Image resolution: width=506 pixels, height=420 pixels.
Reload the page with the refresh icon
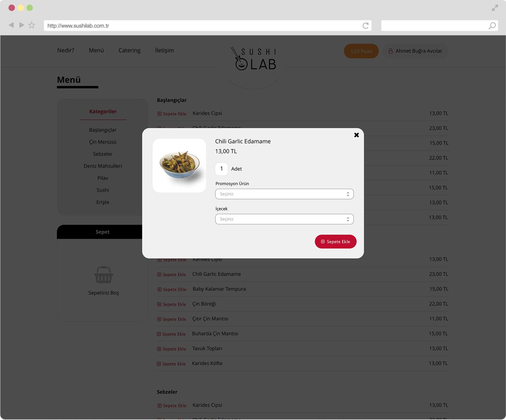click(x=365, y=26)
